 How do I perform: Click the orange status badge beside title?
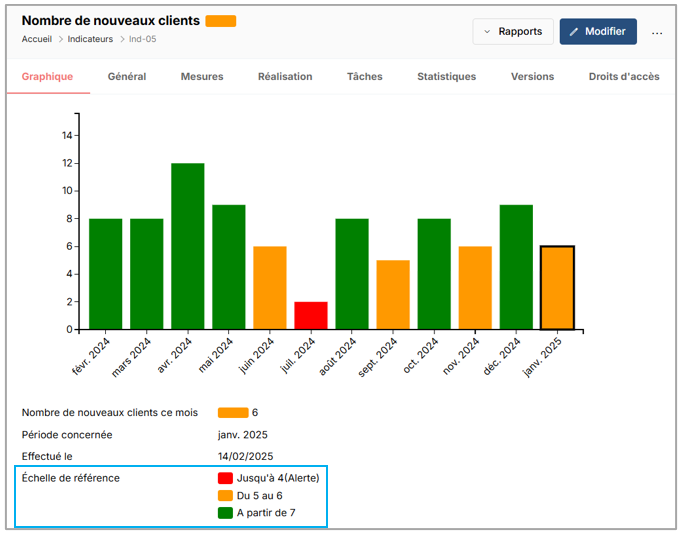[x=220, y=21]
